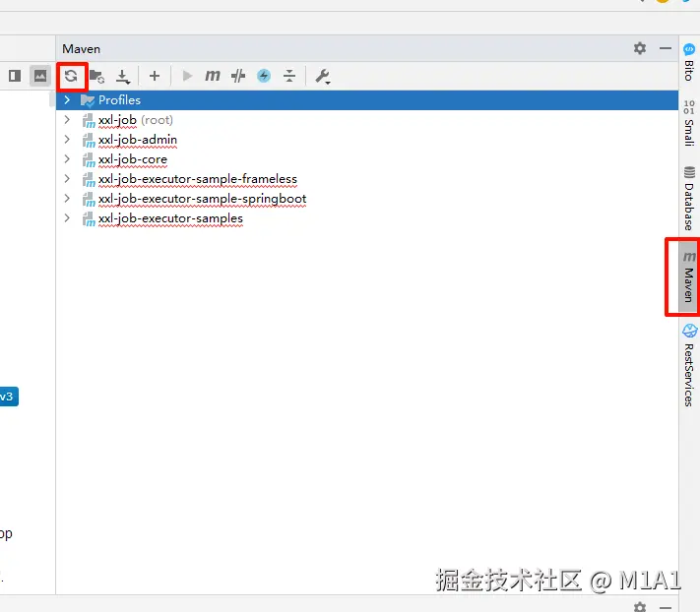Screen dimensions: 700x612
Task: Open bottom panel gear settings
Action: [x=640, y=607]
